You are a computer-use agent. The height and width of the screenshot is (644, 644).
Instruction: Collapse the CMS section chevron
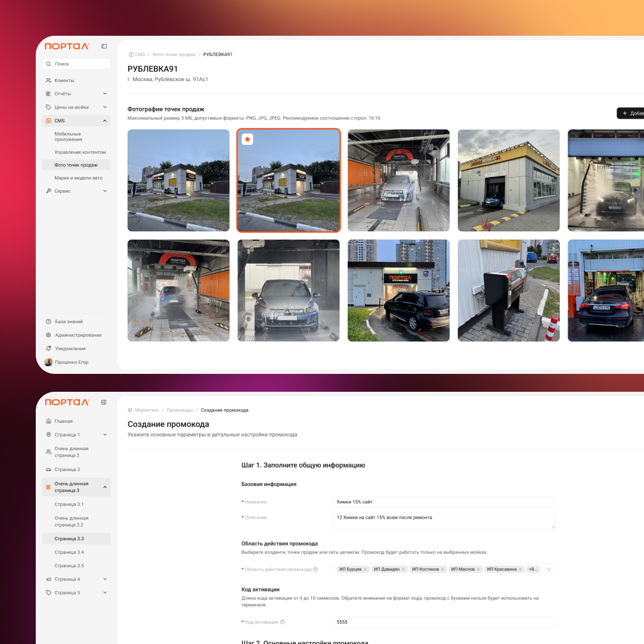click(105, 120)
